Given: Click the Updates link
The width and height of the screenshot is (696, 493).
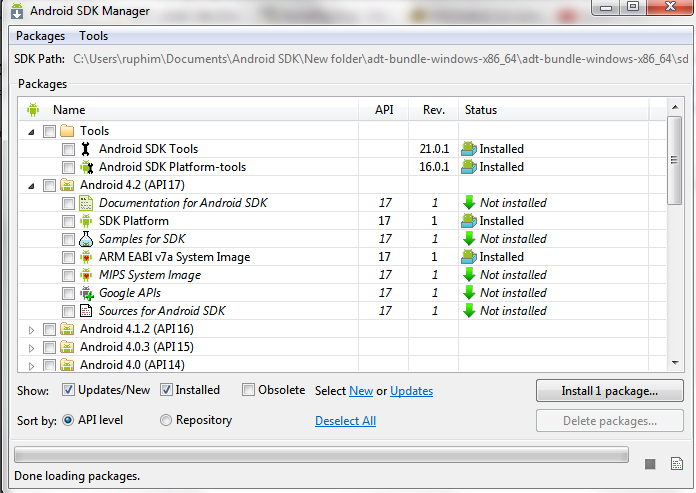Looking at the screenshot, I should [411, 391].
